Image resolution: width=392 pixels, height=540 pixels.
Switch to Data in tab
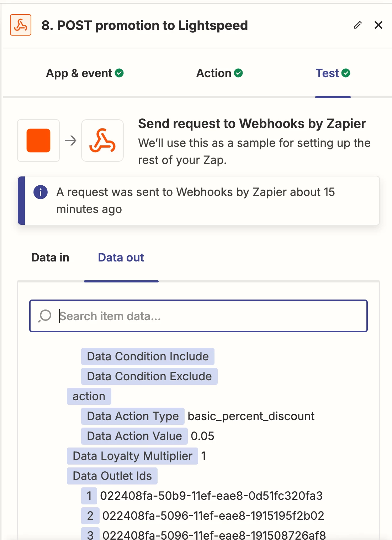click(x=51, y=258)
